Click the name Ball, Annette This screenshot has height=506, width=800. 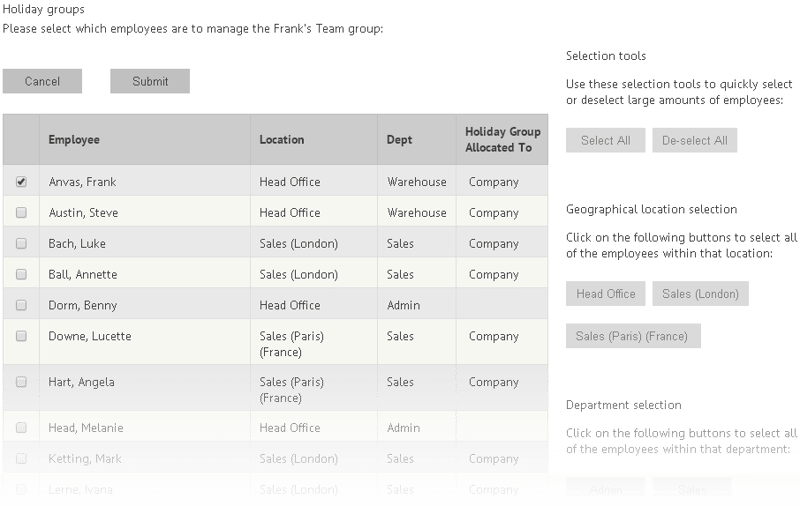click(83, 274)
